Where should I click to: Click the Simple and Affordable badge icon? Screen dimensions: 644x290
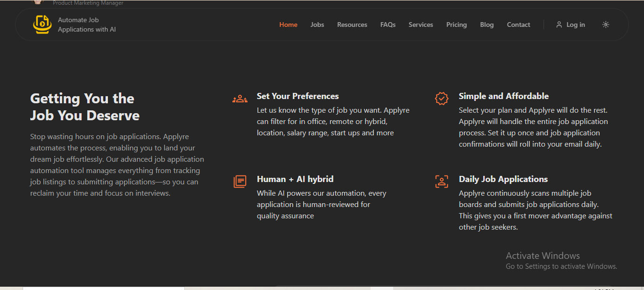pos(441,98)
